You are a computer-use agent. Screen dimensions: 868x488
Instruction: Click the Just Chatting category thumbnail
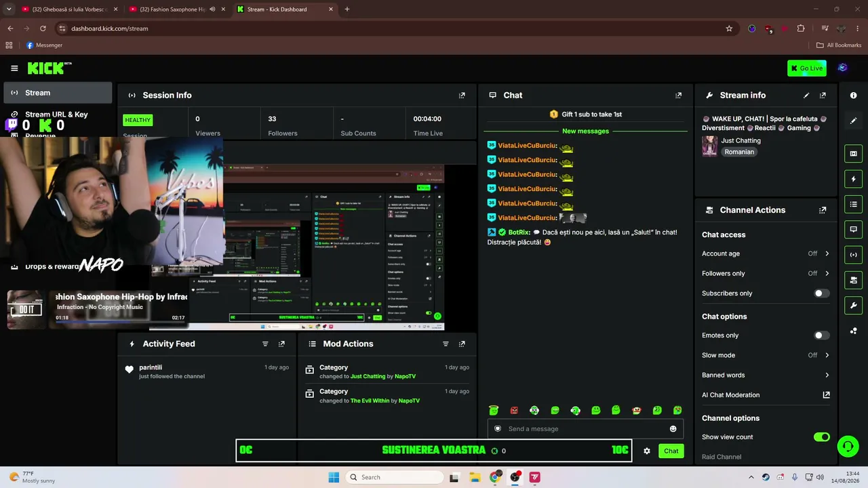709,146
